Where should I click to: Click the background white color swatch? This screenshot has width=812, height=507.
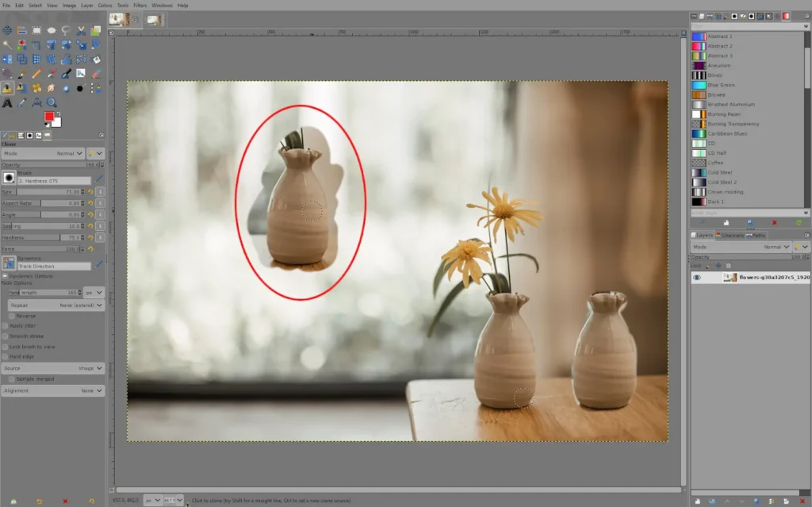pyautogui.click(x=57, y=123)
